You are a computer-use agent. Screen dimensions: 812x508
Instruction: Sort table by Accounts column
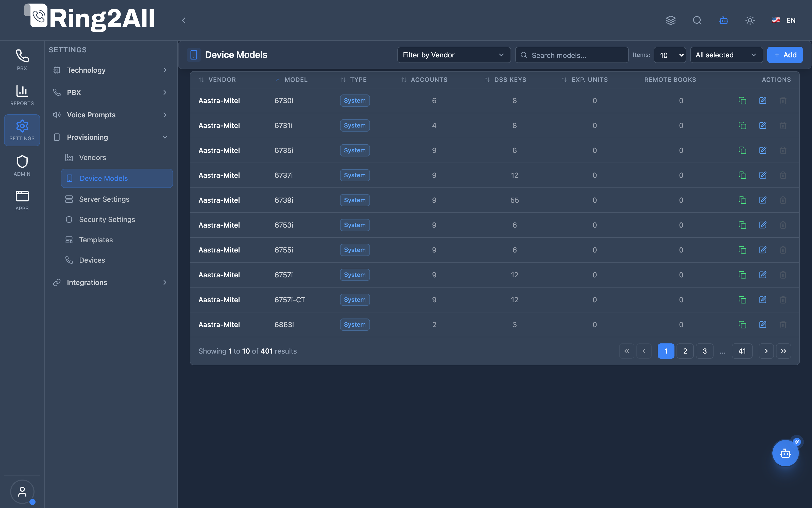pyautogui.click(x=424, y=80)
